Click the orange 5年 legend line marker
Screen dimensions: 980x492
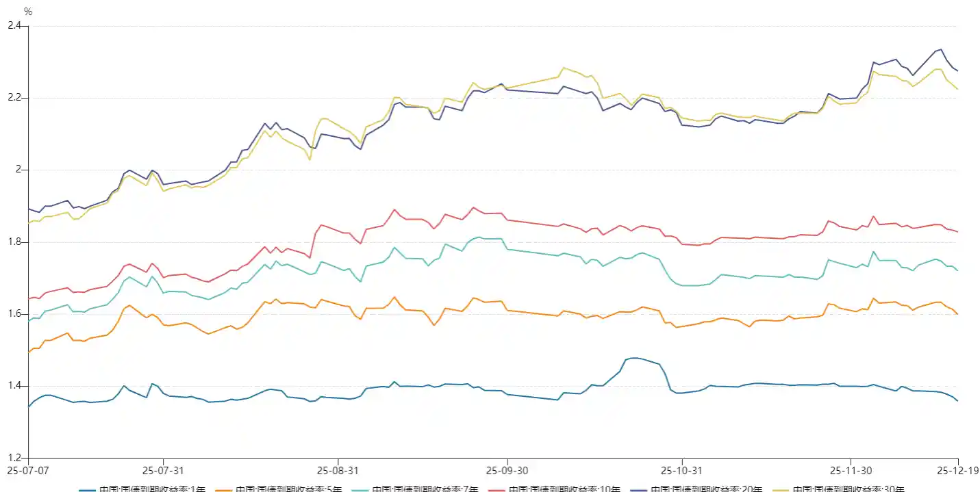pos(224,489)
